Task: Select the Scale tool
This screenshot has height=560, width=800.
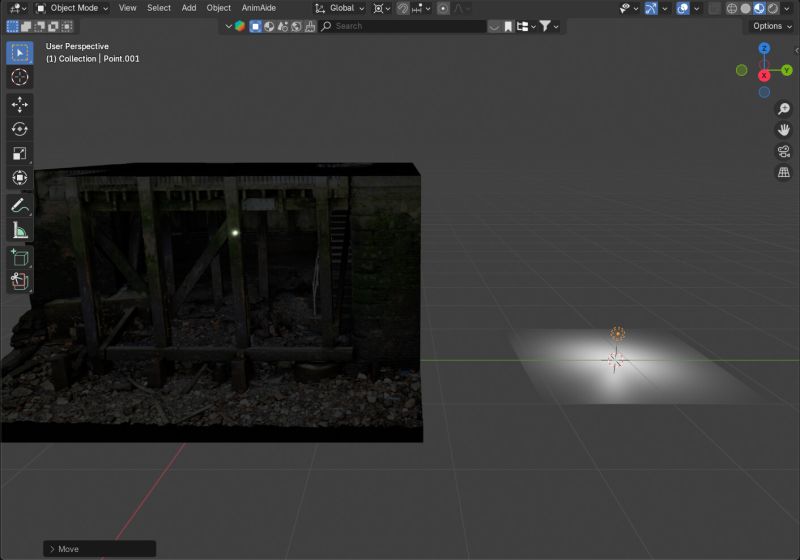Action: click(x=19, y=154)
